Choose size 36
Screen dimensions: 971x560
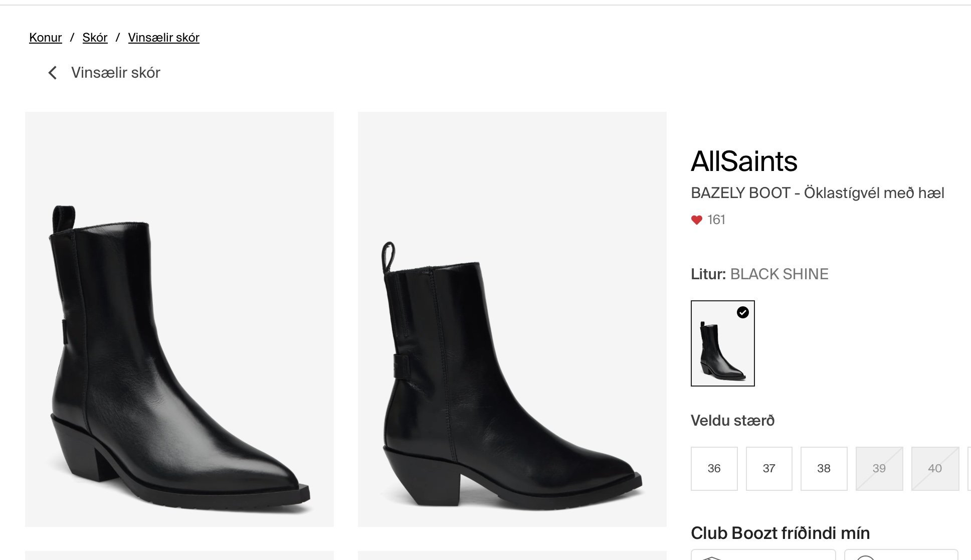[714, 468]
